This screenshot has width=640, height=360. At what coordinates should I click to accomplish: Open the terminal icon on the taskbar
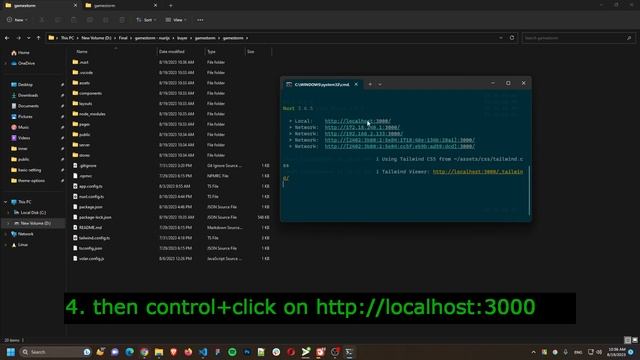[x=349, y=352]
